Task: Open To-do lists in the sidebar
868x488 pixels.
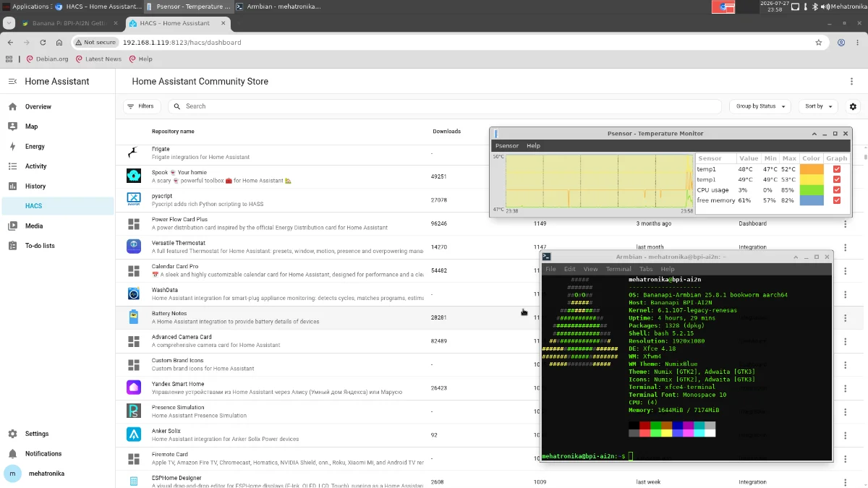Action: (x=58, y=246)
